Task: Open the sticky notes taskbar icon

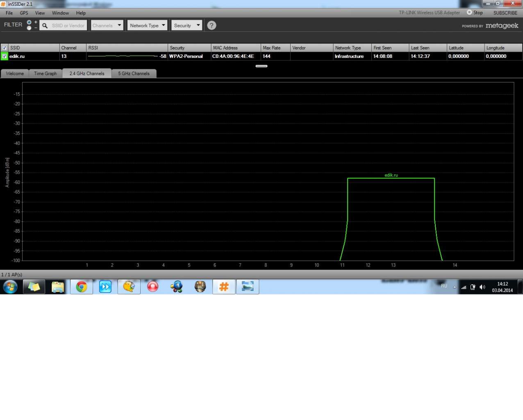Action: (x=34, y=287)
